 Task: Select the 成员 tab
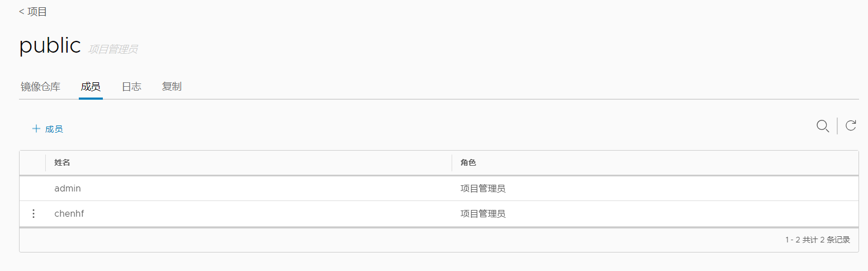(x=91, y=87)
